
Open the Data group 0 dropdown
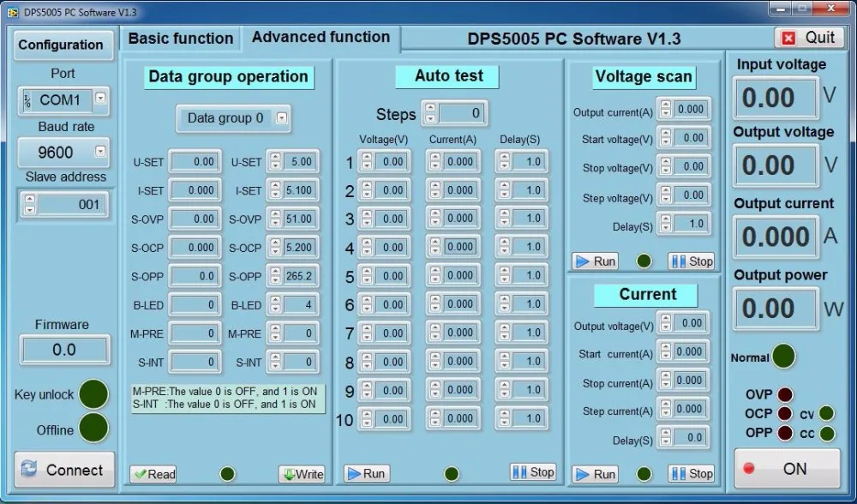tap(281, 118)
